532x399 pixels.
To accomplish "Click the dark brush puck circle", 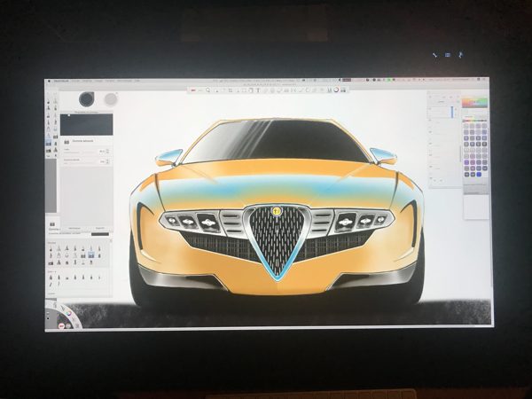I will pos(87,98).
